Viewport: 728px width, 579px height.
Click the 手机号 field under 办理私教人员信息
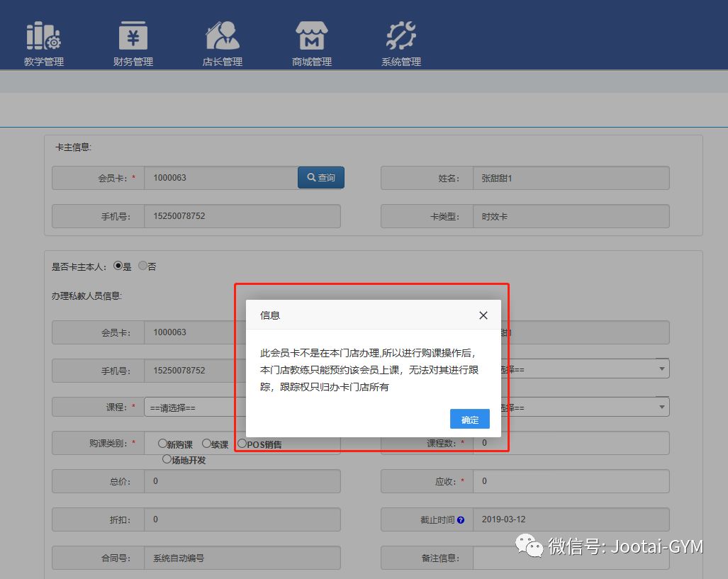[x=195, y=371]
